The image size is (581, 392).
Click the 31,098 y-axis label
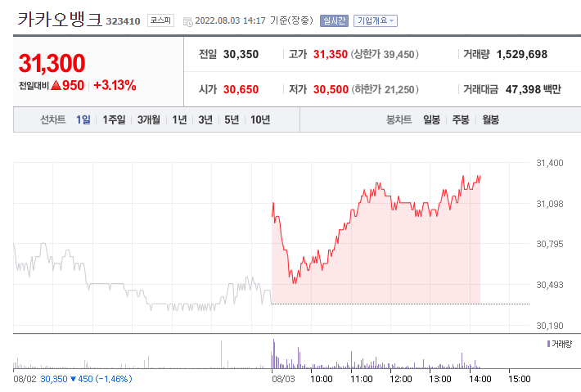[x=550, y=204]
